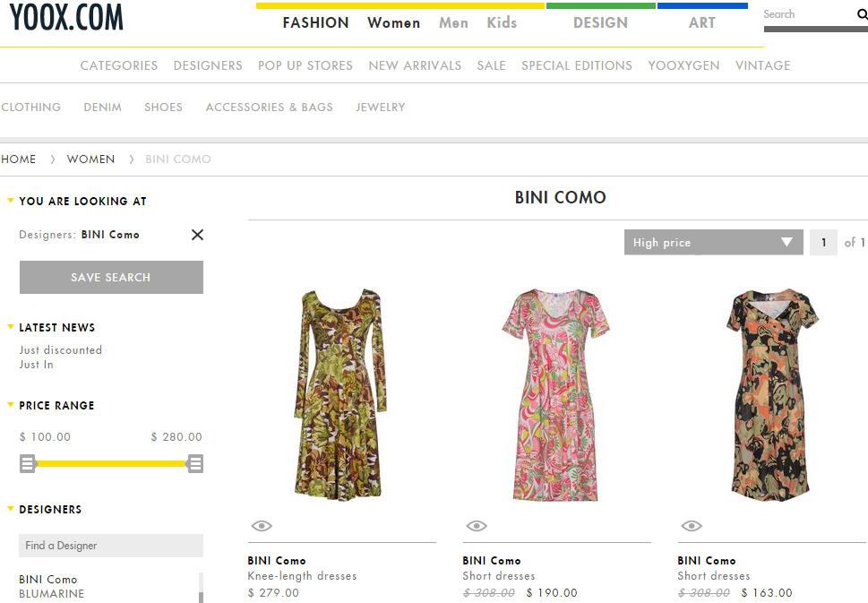868x603 pixels.
Task: Select BLUMARINE in designers list
Action: (51, 593)
